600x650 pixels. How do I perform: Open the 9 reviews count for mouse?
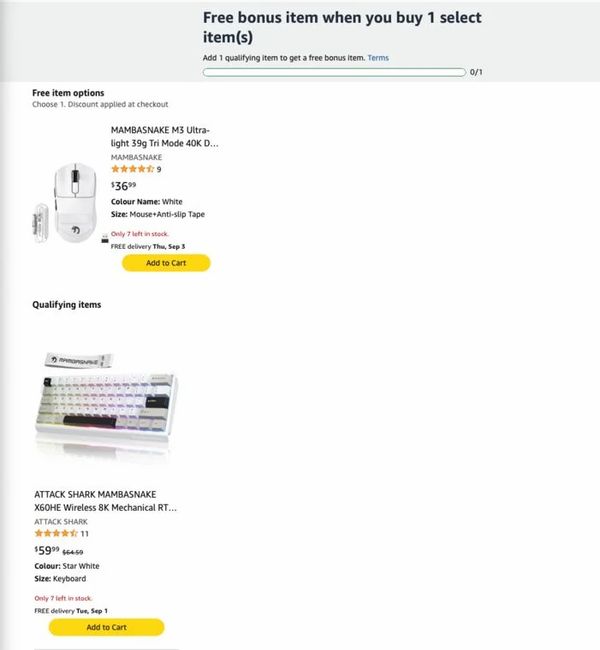(159, 169)
